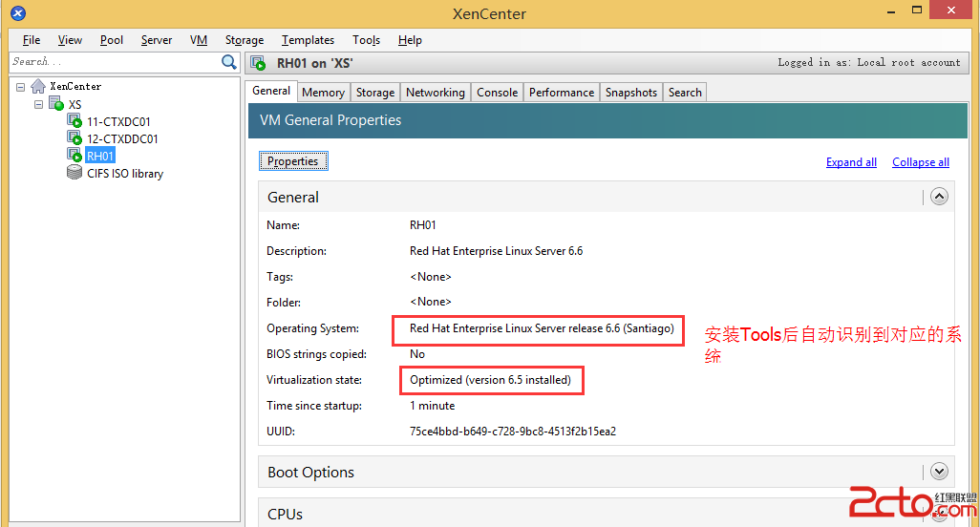Select CIFS ISO library entry
Screen dimensions: 980x527
pos(124,174)
